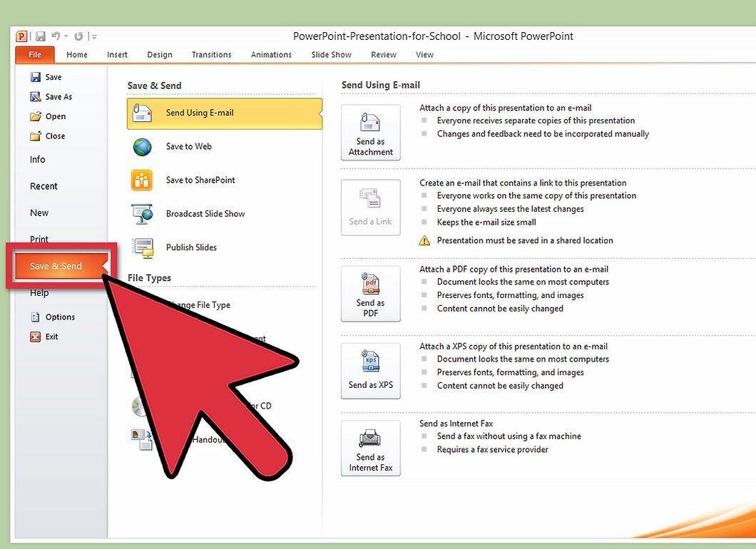Click the Send as Attachment button
The width and height of the screenshot is (756, 549).
point(370,133)
